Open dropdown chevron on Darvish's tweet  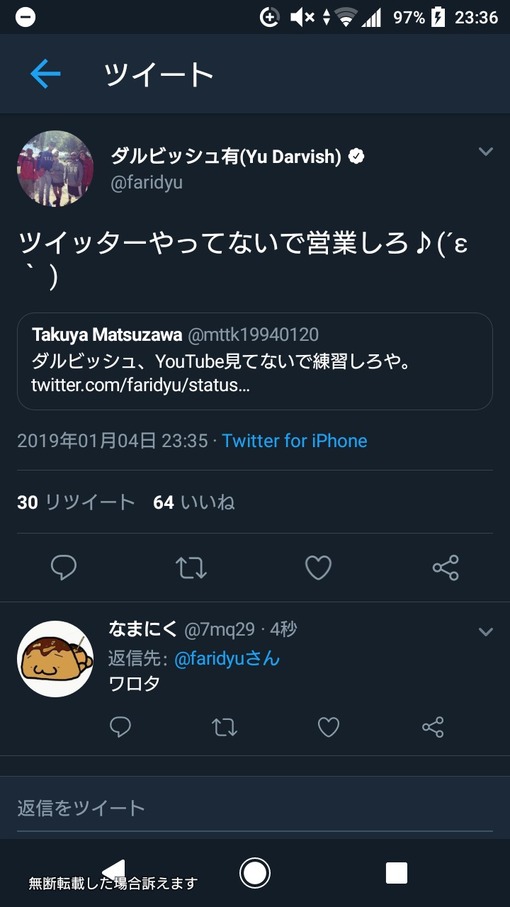[486, 152]
